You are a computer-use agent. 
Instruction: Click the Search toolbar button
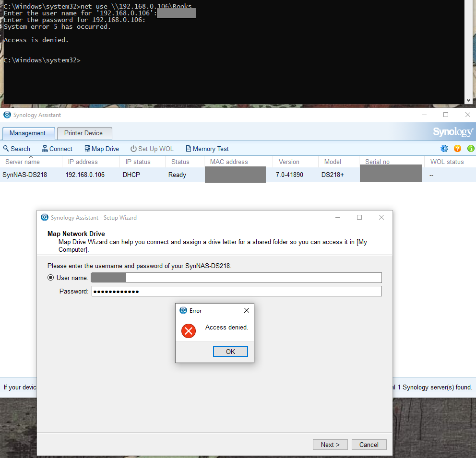pyautogui.click(x=17, y=149)
